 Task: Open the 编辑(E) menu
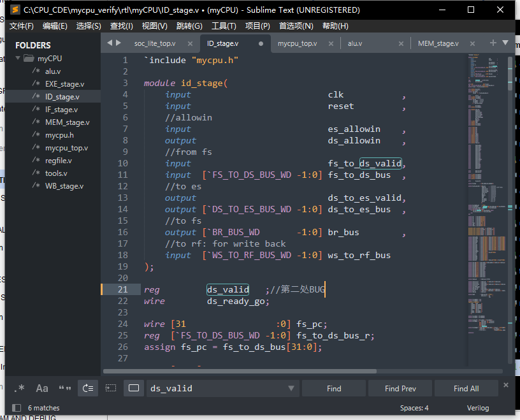(x=55, y=26)
